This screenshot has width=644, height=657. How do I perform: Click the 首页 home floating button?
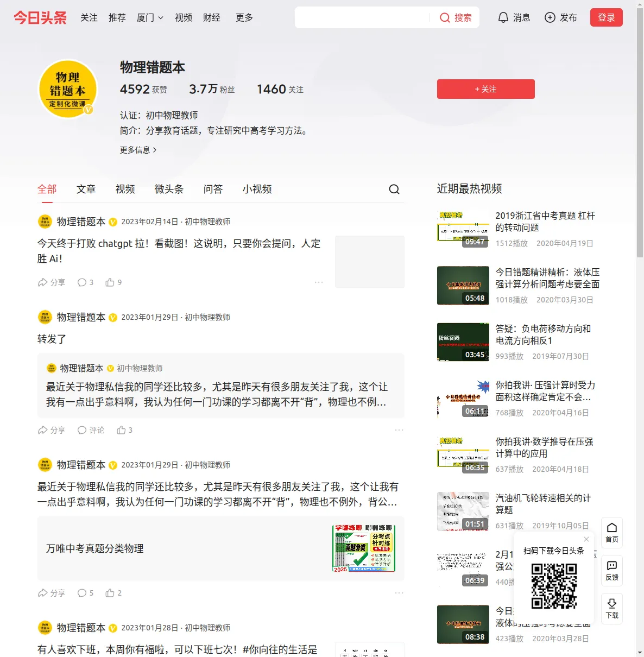click(612, 533)
